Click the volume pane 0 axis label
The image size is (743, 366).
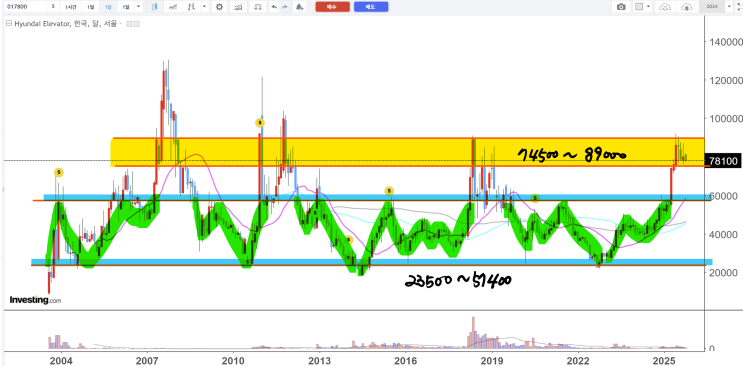coord(711,348)
